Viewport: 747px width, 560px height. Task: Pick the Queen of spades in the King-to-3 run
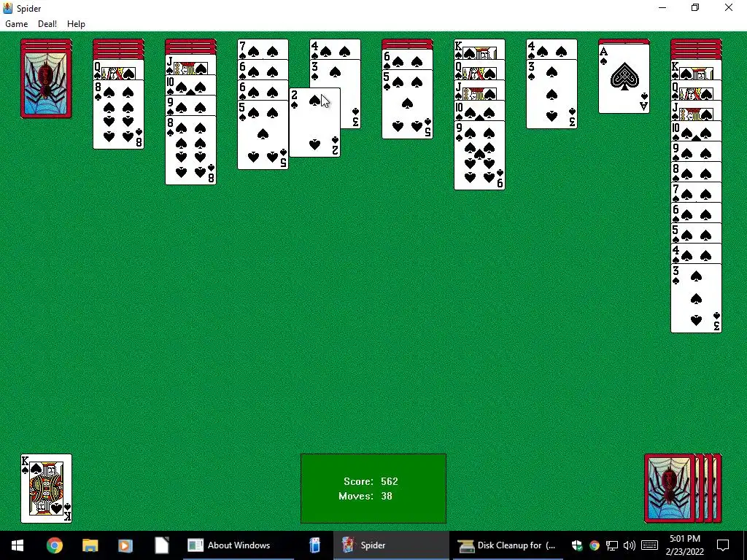pyautogui.click(x=696, y=90)
